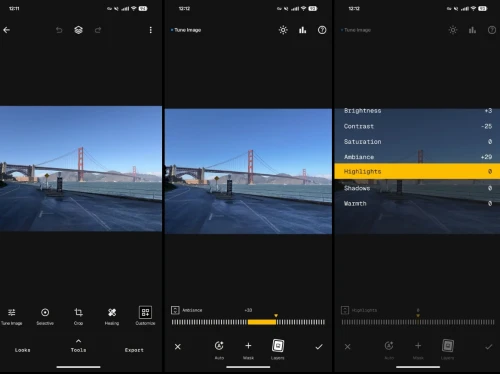Select the Brightness parameter row
Screen dimensions: 500x374
pyautogui.click(x=417, y=111)
